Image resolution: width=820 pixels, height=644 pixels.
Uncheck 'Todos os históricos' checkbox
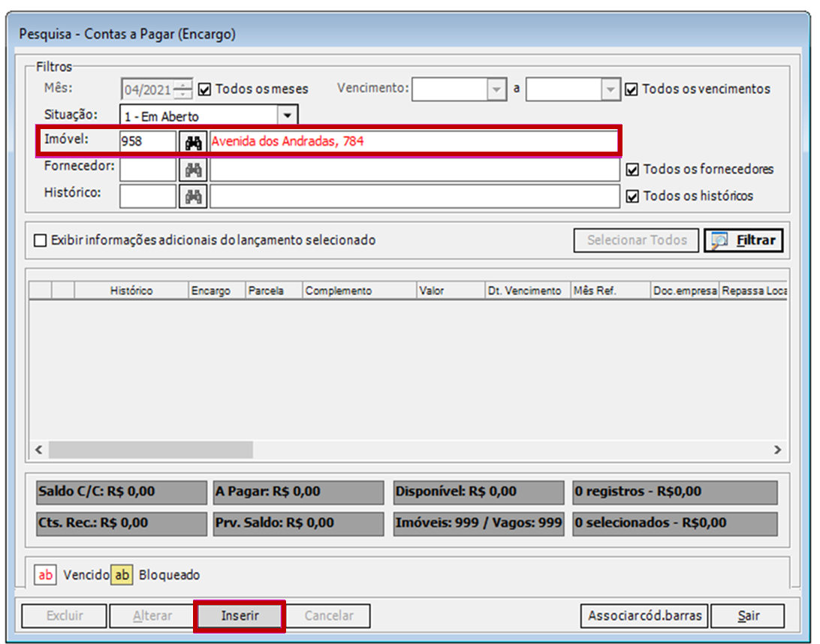tap(632, 196)
